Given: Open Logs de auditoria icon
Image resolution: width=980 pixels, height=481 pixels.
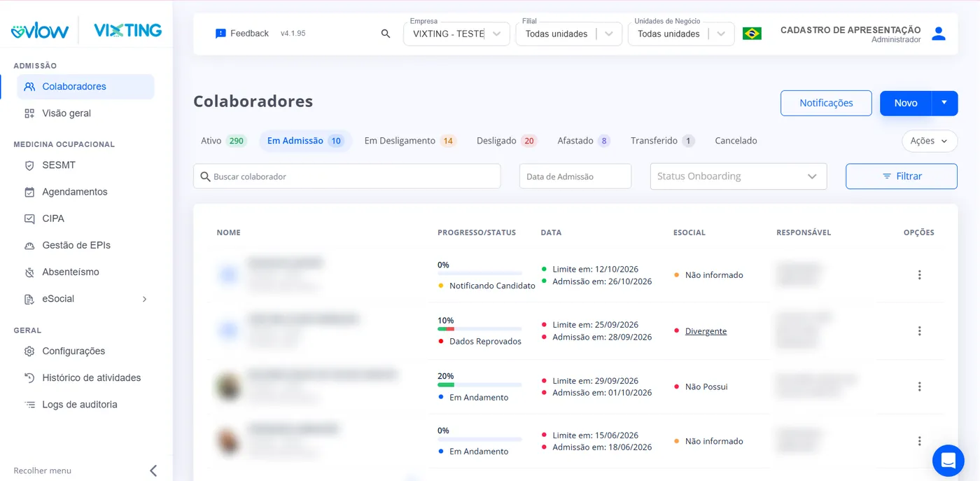Looking at the screenshot, I should [x=29, y=405].
